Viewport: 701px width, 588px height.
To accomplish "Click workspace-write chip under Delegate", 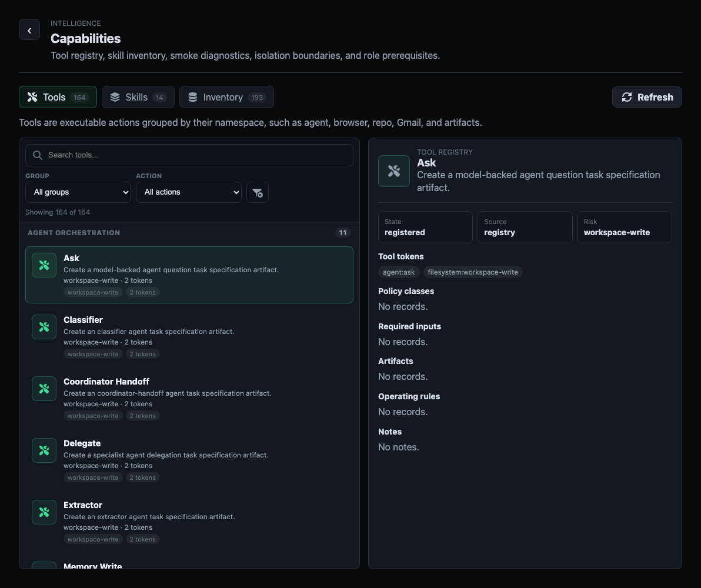I will point(93,477).
